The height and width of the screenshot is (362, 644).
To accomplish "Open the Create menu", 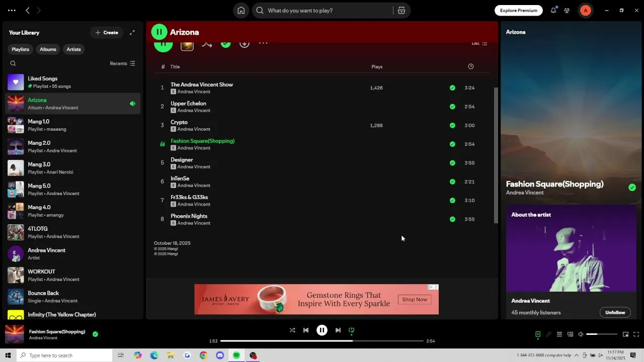I will (x=107, y=33).
